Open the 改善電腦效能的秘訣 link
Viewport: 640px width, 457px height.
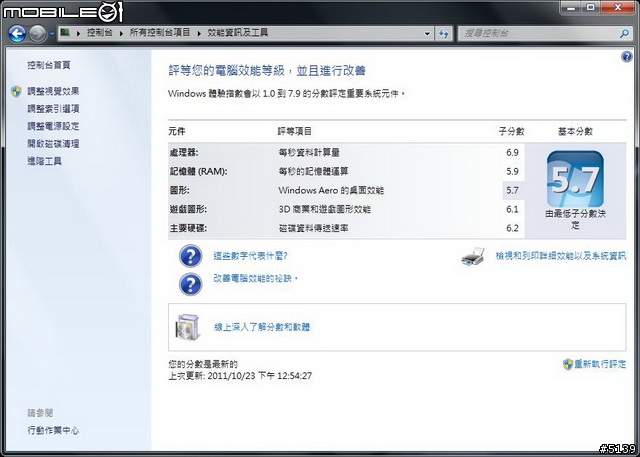256,279
